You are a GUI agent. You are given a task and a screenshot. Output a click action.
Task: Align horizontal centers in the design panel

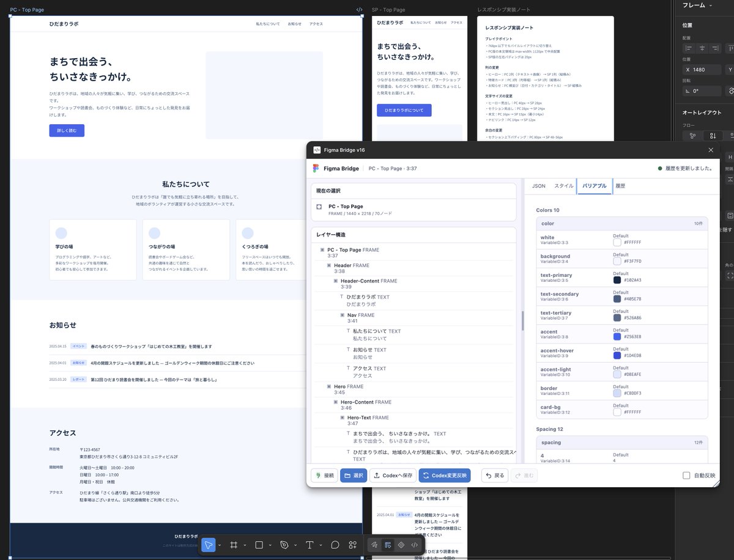point(702,48)
